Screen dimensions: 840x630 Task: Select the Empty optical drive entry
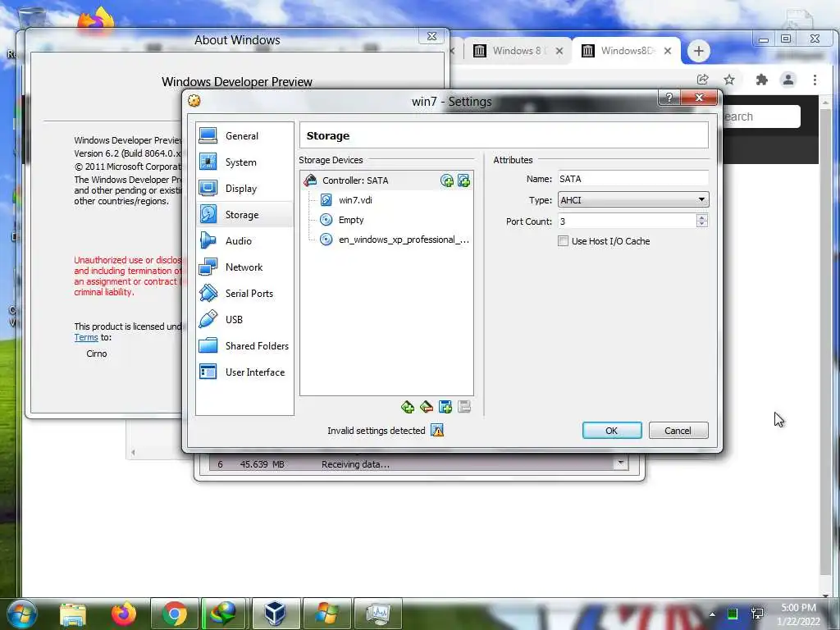tap(387, 220)
